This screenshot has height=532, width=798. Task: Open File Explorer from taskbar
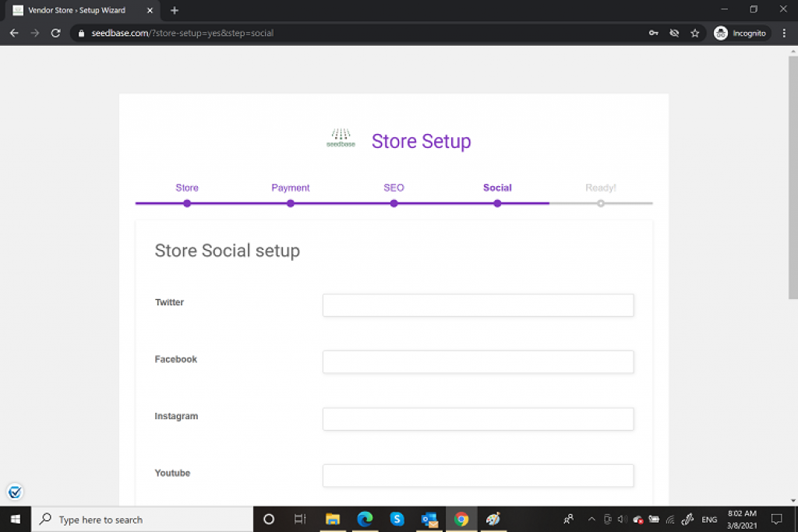(333, 519)
